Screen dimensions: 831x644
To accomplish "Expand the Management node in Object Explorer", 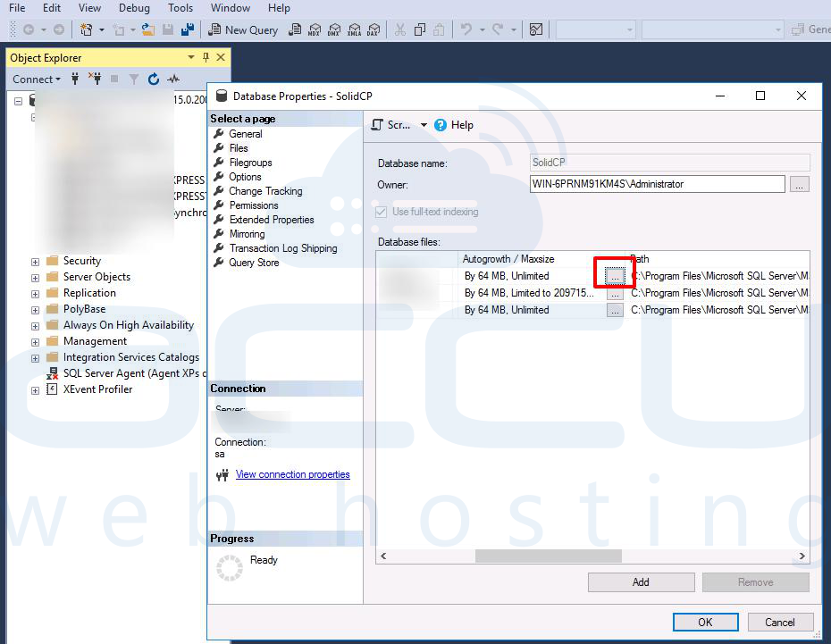I will 35,341.
